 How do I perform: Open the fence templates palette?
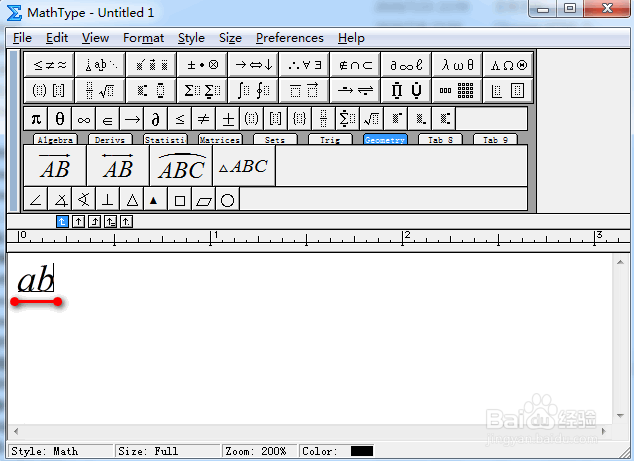(x=49, y=90)
